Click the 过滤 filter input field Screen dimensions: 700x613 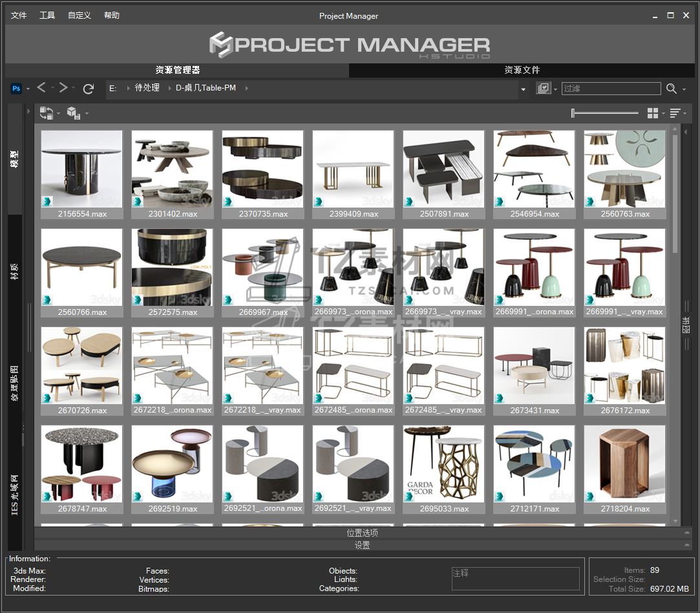(x=611, y=89)
